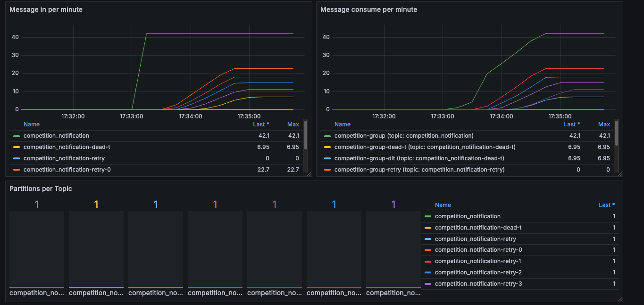Select competition_notification-retry-1 in Partitions per Topic legend
The image size is (644, 305).
(x=478, y=261)
